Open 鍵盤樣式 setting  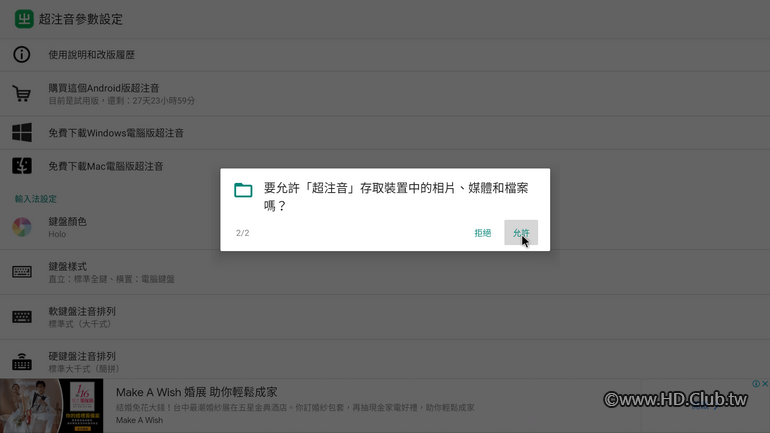pyautogui.click(x=385, y=272)
